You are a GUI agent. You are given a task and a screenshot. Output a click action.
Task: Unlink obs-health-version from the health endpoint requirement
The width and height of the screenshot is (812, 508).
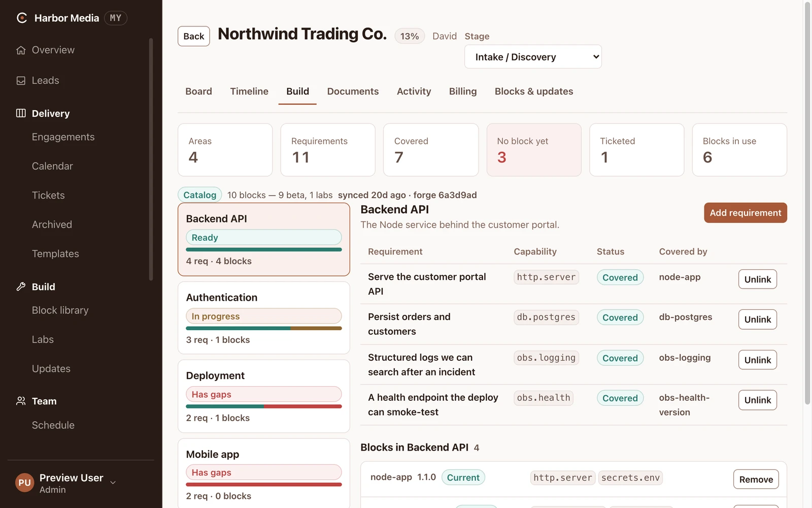pos(757,400)
